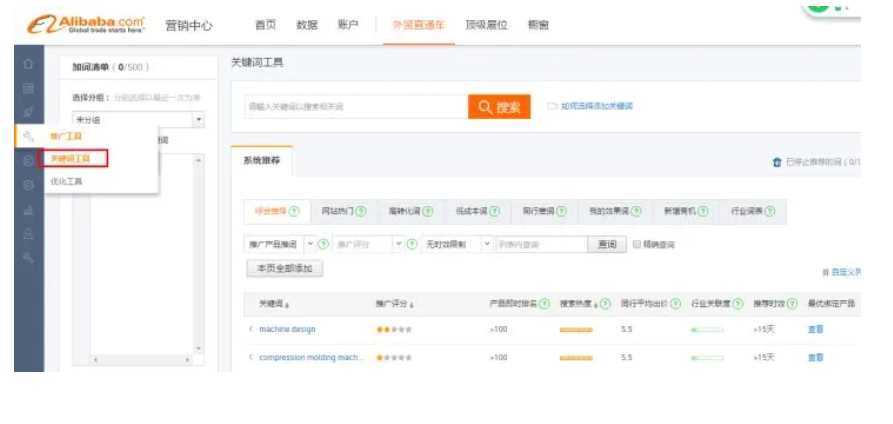Open the 推广评分 filter dropdown
The height and width of the screenshot is (424, 893).
(x=368, y=244)
